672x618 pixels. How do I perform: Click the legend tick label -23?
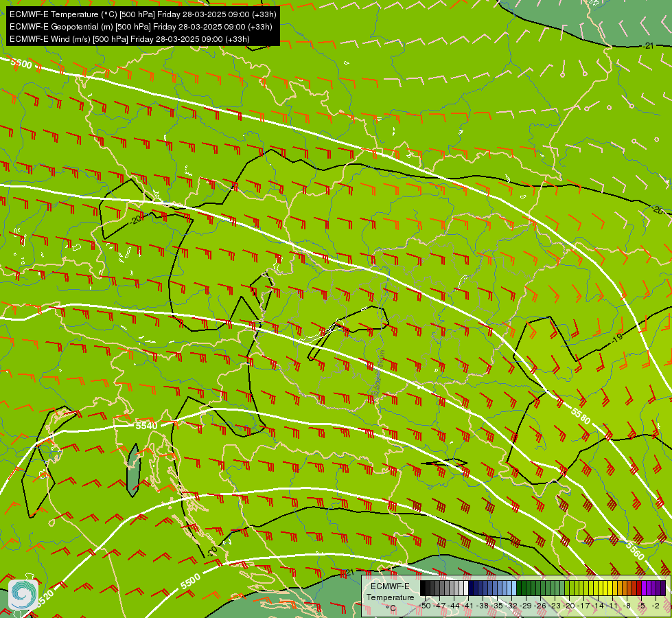[x=555, y=606]
